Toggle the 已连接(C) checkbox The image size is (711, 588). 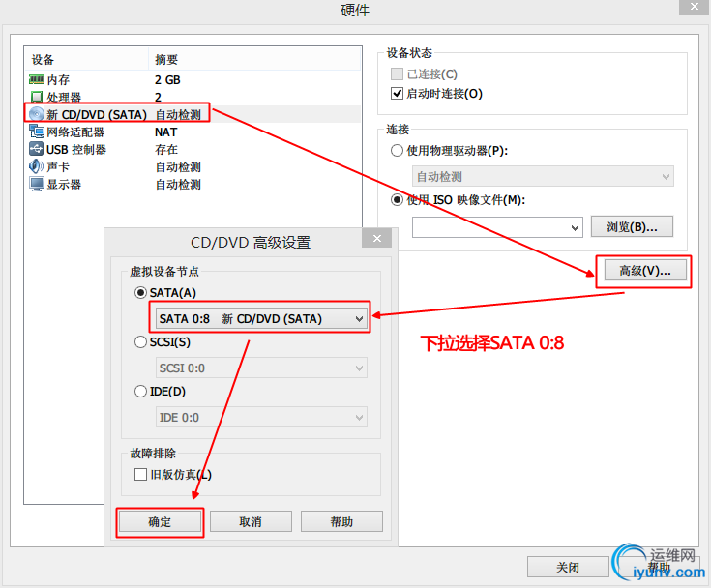coord(397,73)
